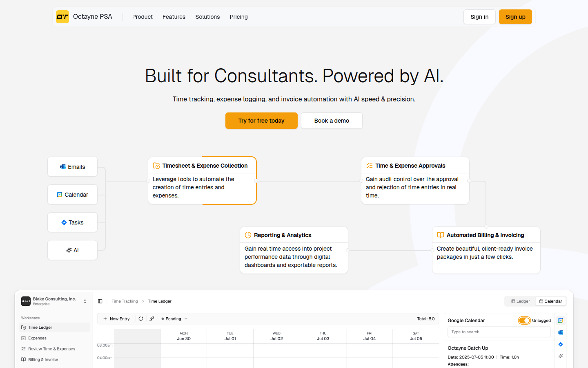The width and height of the screenshot is (588, 368).
Task: Click the Sign up button
Action: [x=515, y=17]
